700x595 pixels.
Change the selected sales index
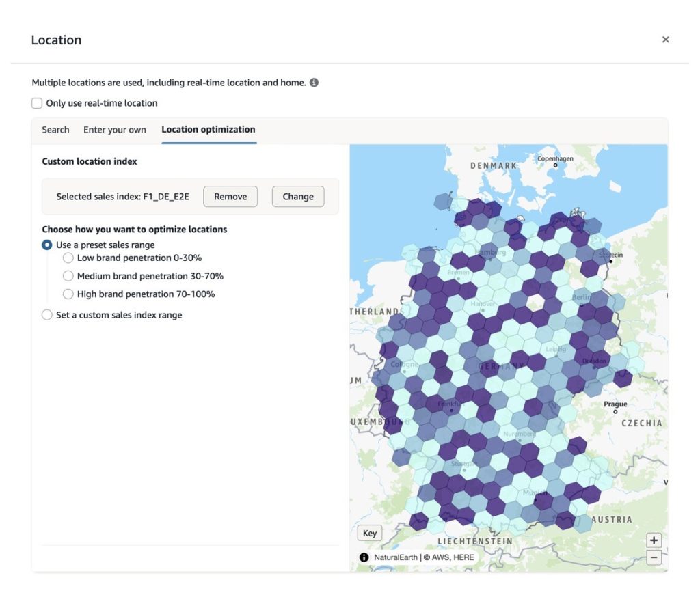tap(298, 197)
